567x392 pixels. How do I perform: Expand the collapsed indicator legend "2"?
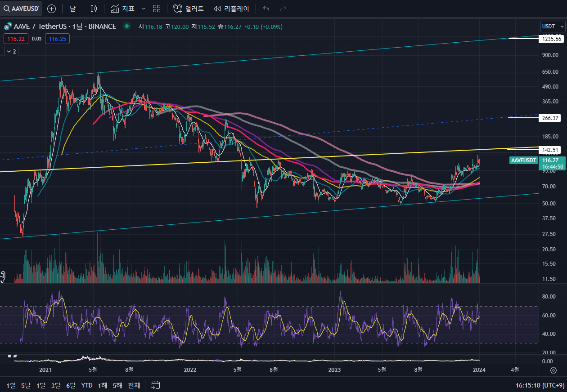point(11,52)
